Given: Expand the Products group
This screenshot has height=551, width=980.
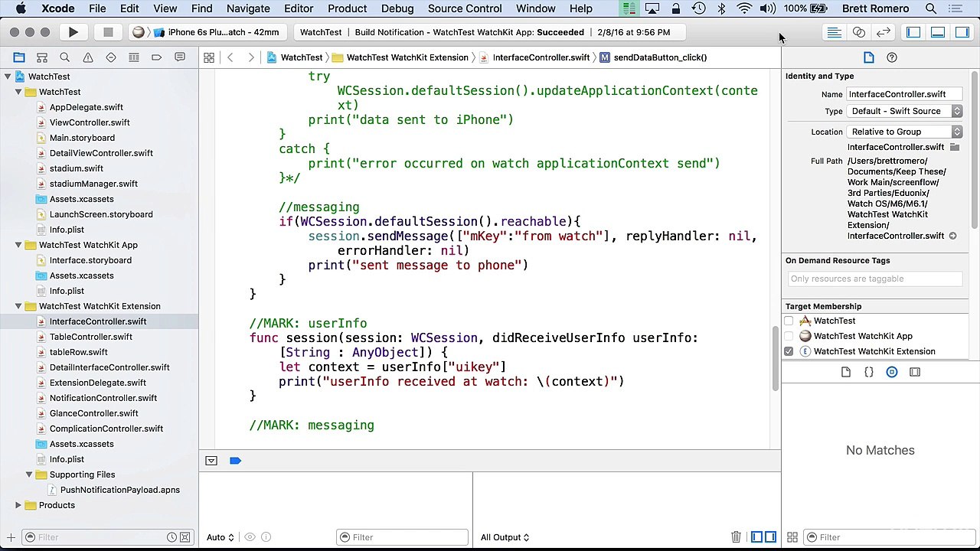Looking at the screenshot, I should (18, 505).
